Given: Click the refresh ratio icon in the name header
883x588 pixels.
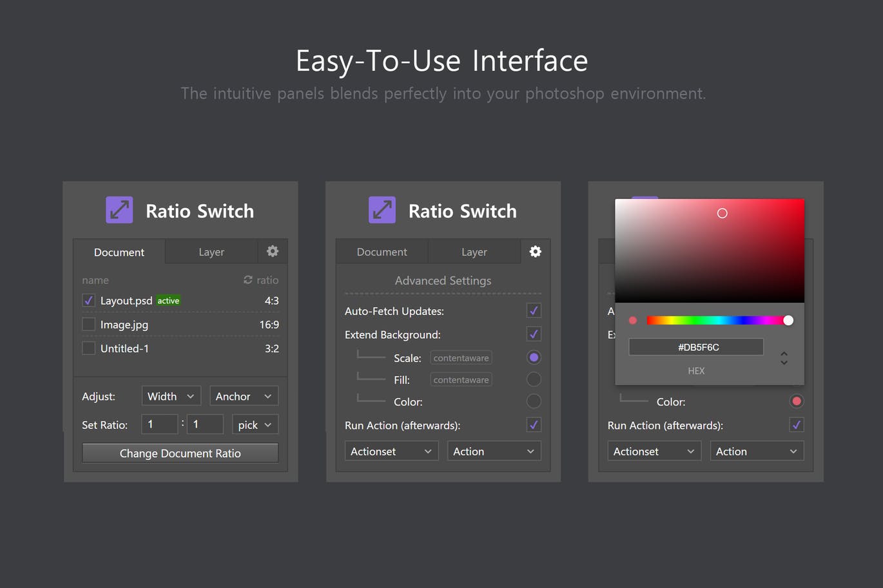Looking at the screenshot, I should pyautogui.click(x=247, y=280).
